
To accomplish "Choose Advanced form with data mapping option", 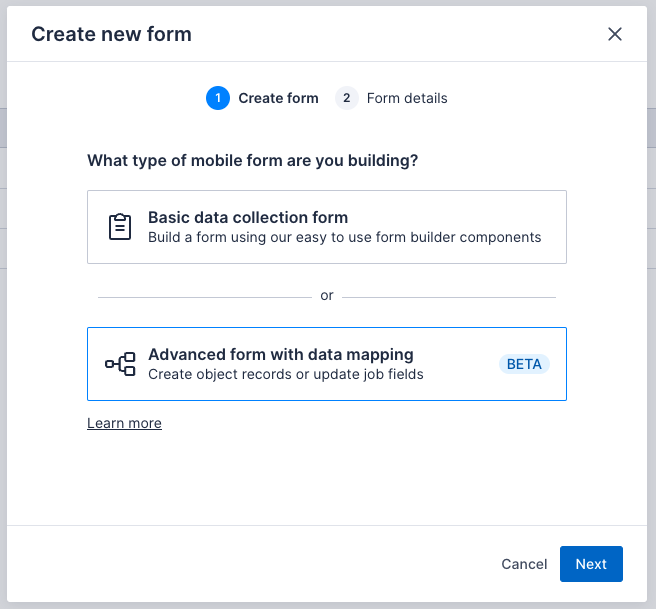I will [x=327, y=364].
